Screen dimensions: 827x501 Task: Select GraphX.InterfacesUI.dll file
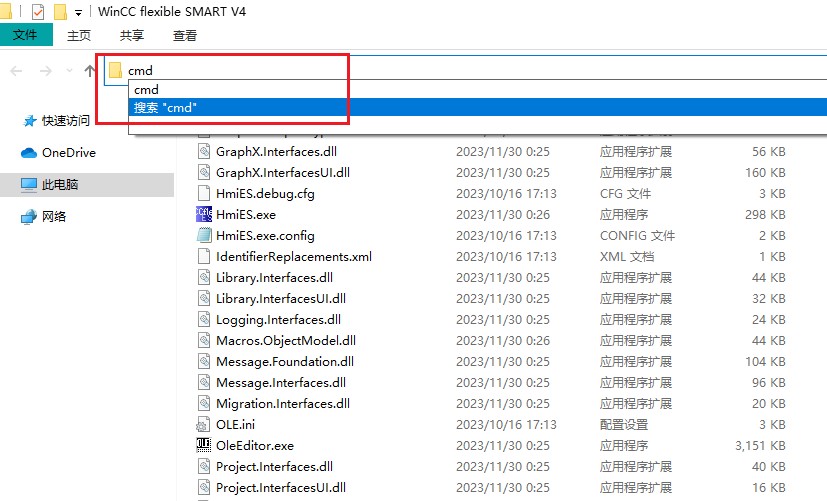[x=283, y=173]
